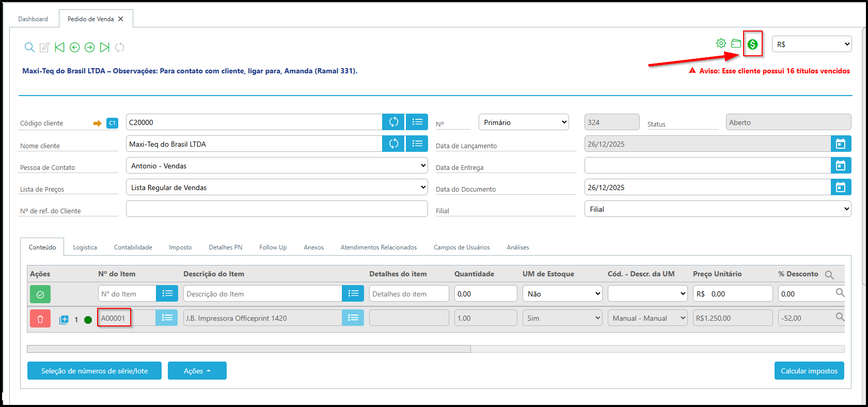Click the magnifier search icon in toolbar

29,48
